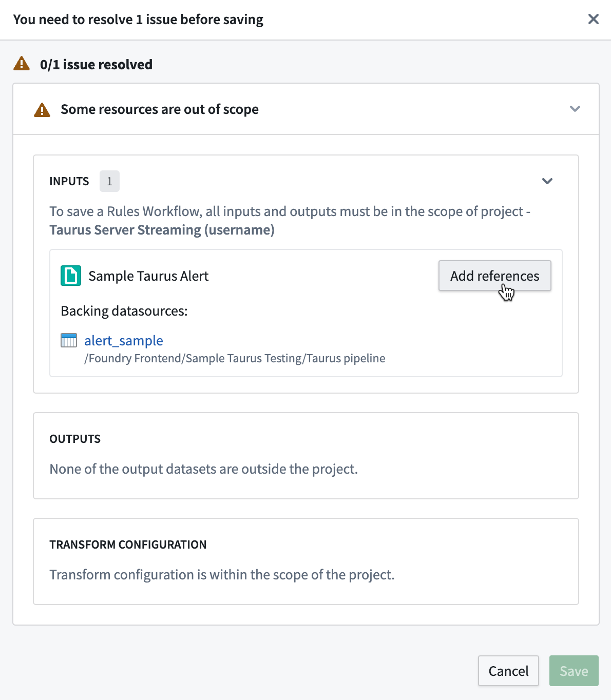
Task: Click the TRANSFORM CONFIGURATION section heading
Action: 128,545
